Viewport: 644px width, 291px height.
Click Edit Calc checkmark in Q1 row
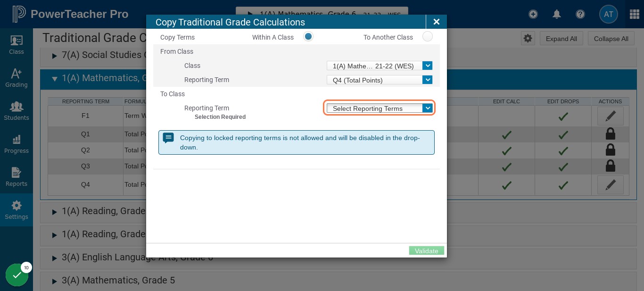coord(507,135)
